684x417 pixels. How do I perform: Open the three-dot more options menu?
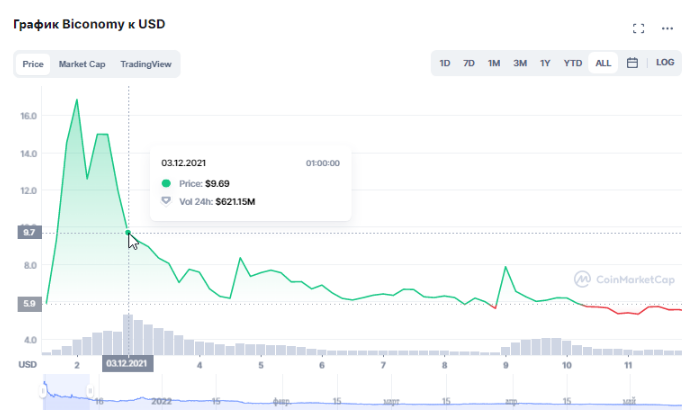click(x=668, y=28)
